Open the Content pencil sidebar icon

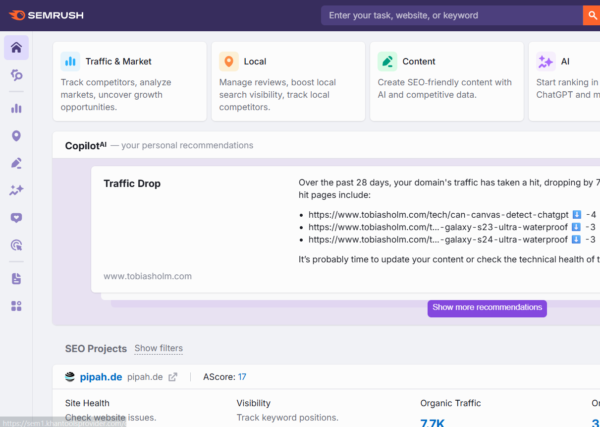16,163
